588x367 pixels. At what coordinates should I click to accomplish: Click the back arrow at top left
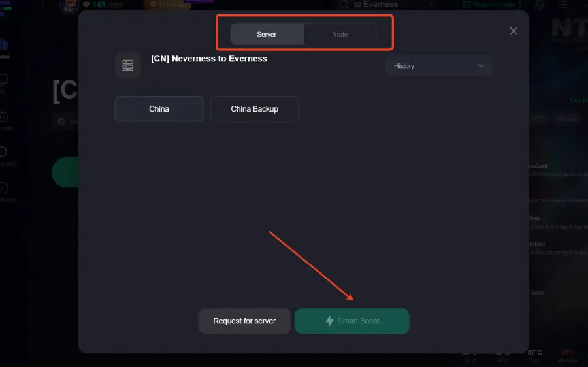(43, 5)
